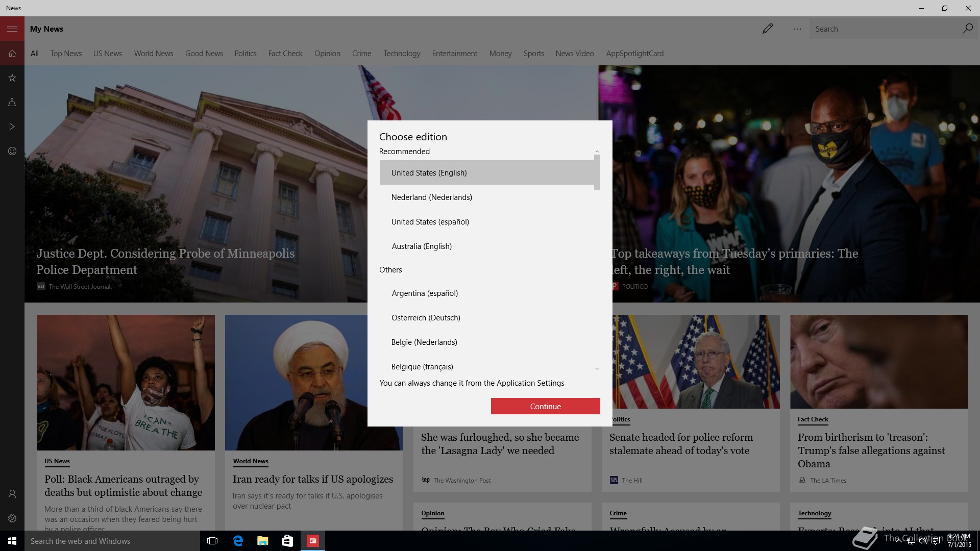Switch to Good News tab
Image resolution: width=980 pixels, height=551 pixels.
204,54
